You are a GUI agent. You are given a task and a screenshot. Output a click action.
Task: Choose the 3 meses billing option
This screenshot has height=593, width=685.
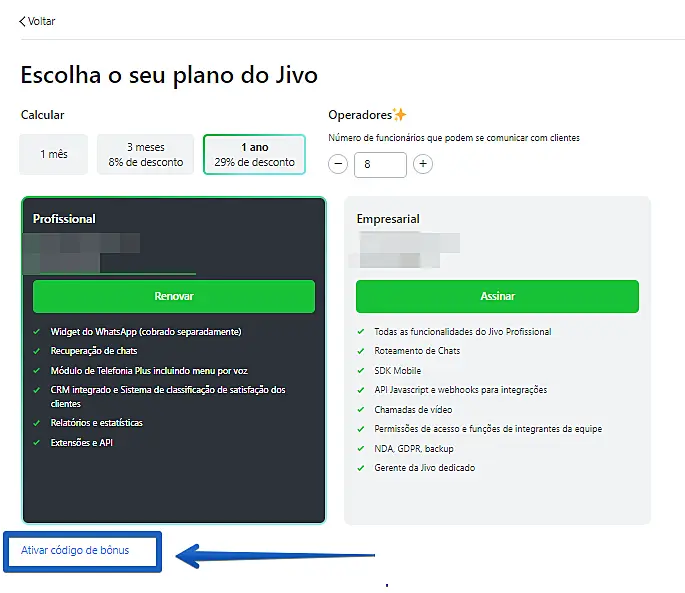tap(146, 154)
